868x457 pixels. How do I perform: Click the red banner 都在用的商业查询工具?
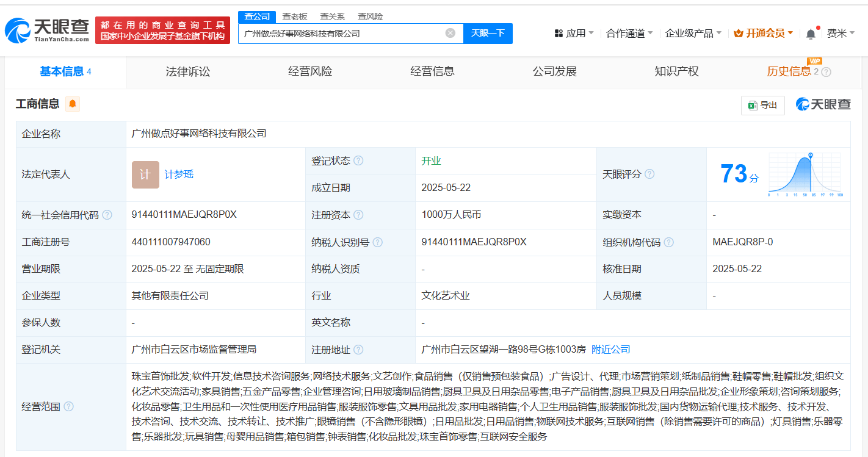point(162,30)
